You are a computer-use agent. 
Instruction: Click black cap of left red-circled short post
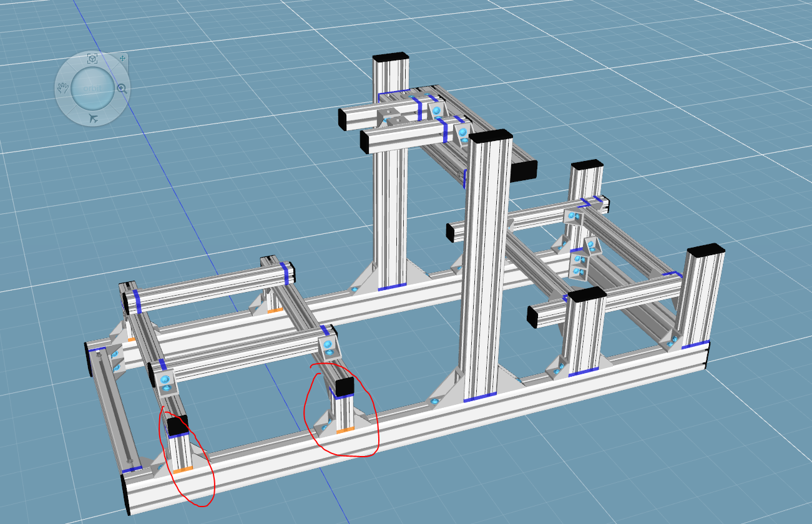click(178, 425)
